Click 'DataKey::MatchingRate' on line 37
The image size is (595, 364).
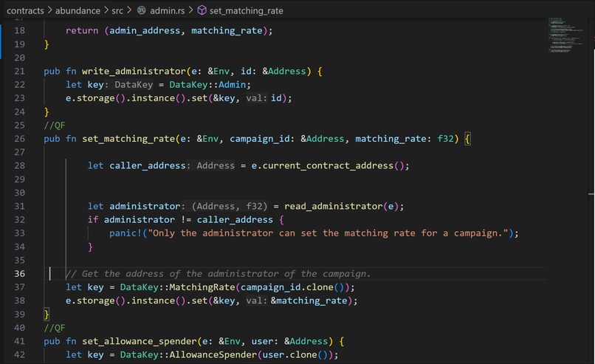click(x=178, y=287)
